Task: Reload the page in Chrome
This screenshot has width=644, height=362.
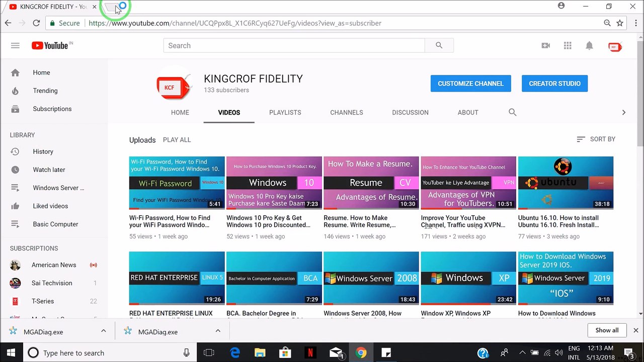Action: 36,23
